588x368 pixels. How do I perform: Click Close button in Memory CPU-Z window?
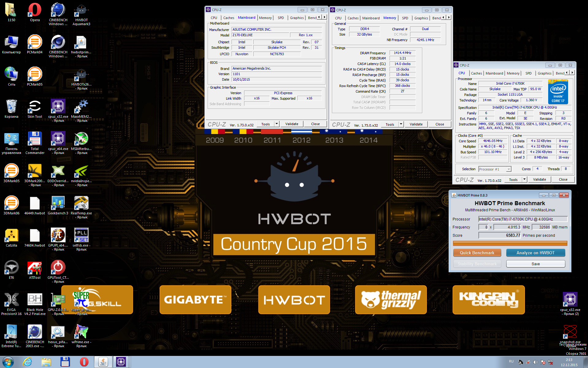(x=439, y=124)
